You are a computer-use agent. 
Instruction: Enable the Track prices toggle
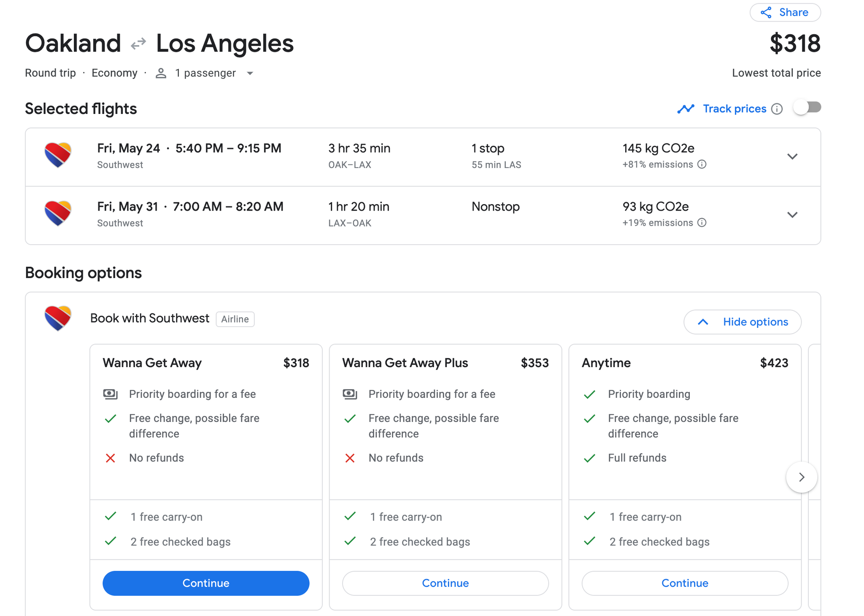[x=807, y=108]
